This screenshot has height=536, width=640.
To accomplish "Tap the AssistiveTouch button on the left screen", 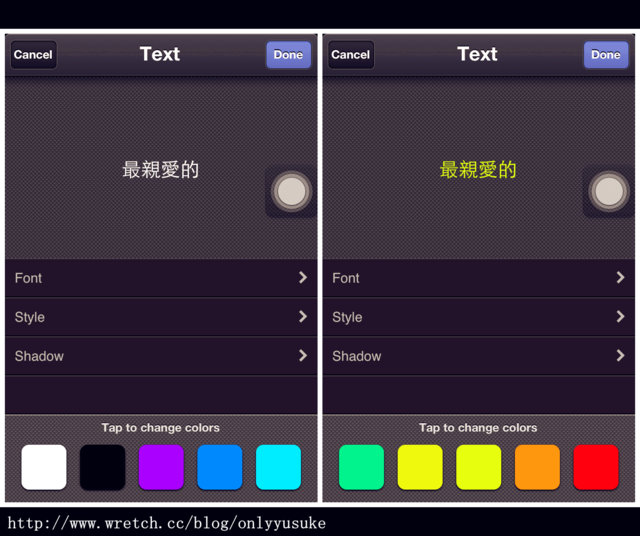I will click(x=291, y=191).
